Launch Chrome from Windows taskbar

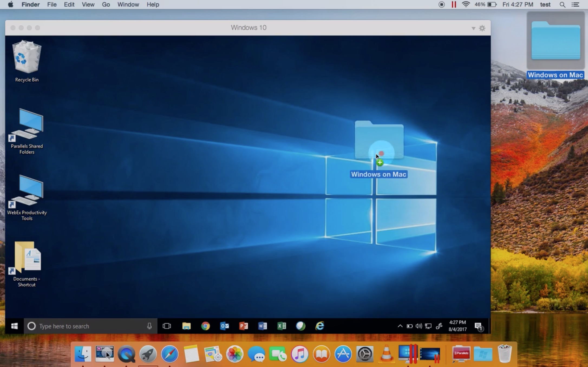click(x=205, y=326)
